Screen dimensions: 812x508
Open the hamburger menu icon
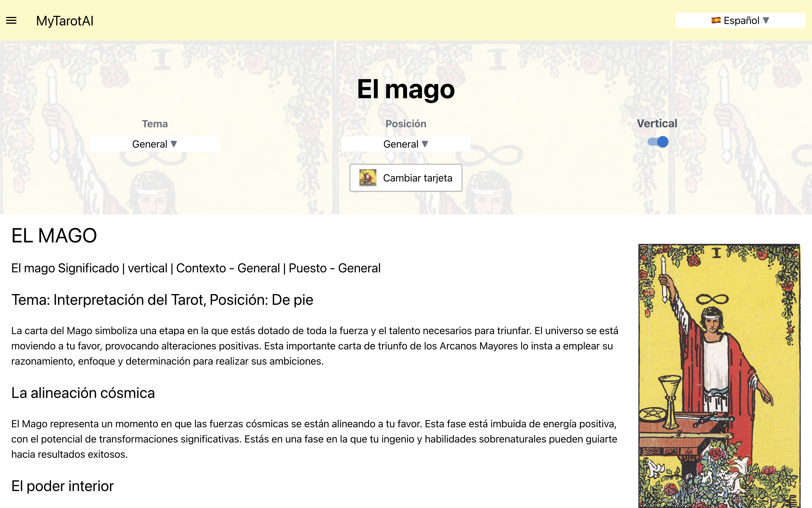11,21
